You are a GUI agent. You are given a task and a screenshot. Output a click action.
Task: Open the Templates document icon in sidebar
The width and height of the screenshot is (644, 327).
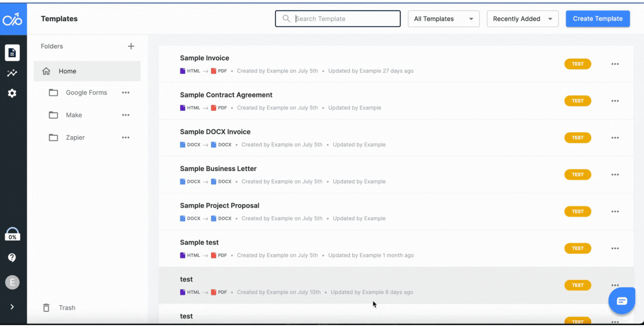click(12, 53)
